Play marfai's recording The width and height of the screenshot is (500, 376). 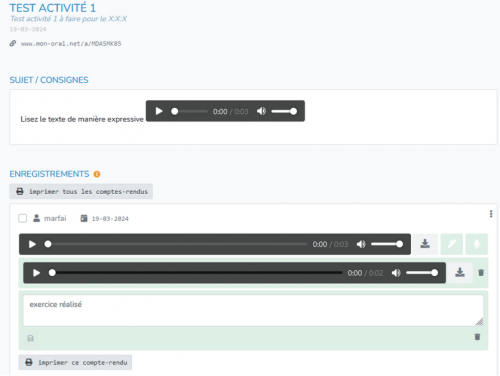tap(32, 244)
